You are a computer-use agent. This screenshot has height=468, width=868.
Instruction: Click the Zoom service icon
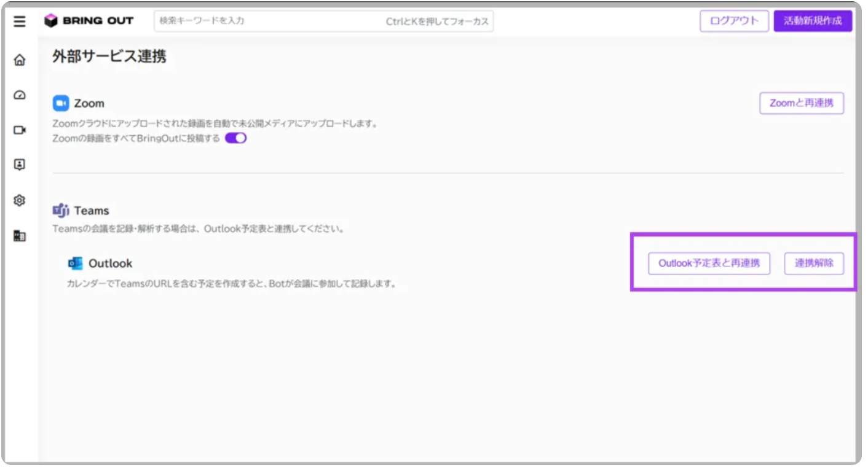[61, 103]
